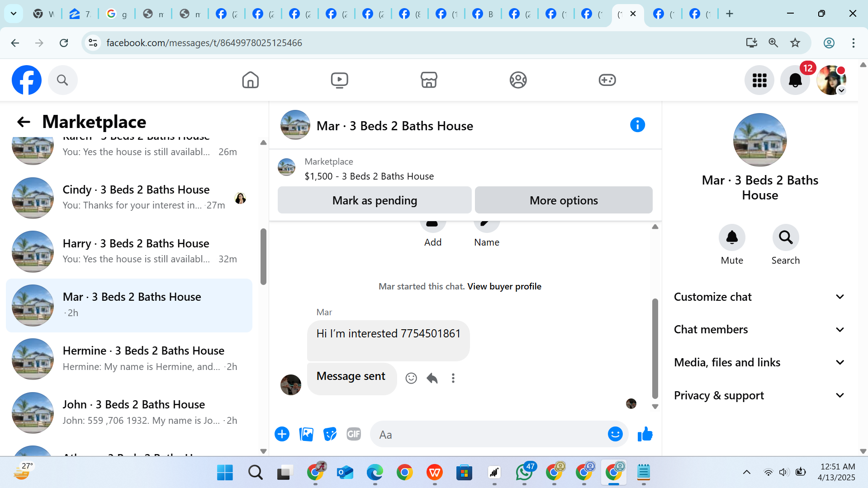Open the View buyer profile link
Viewport: 868px width, 488px height.
[x=504, y=286]
